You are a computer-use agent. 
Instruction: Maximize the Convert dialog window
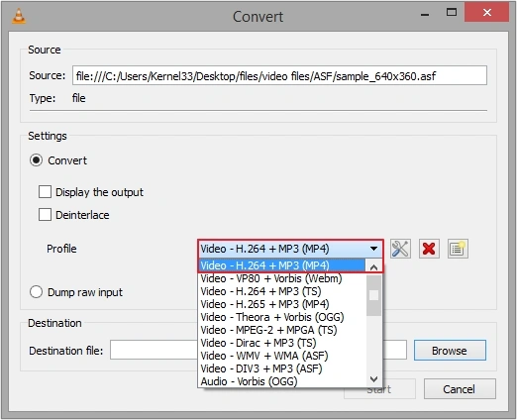(452, 13)
